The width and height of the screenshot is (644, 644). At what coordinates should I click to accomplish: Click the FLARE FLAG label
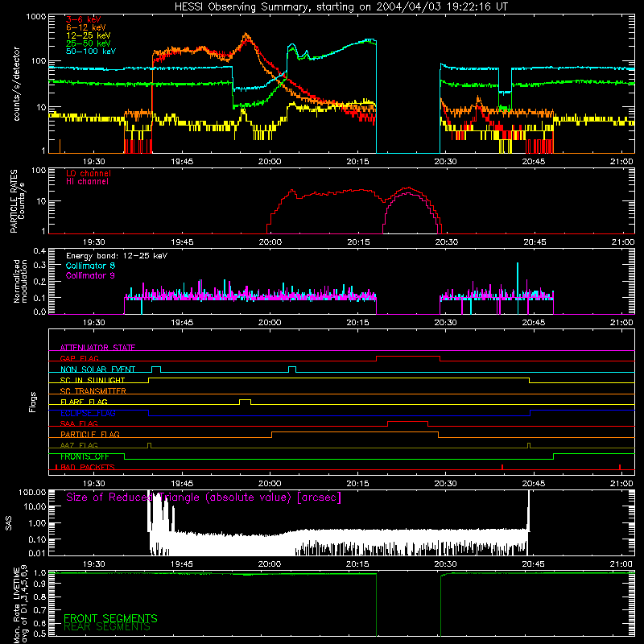click(84, 402)
